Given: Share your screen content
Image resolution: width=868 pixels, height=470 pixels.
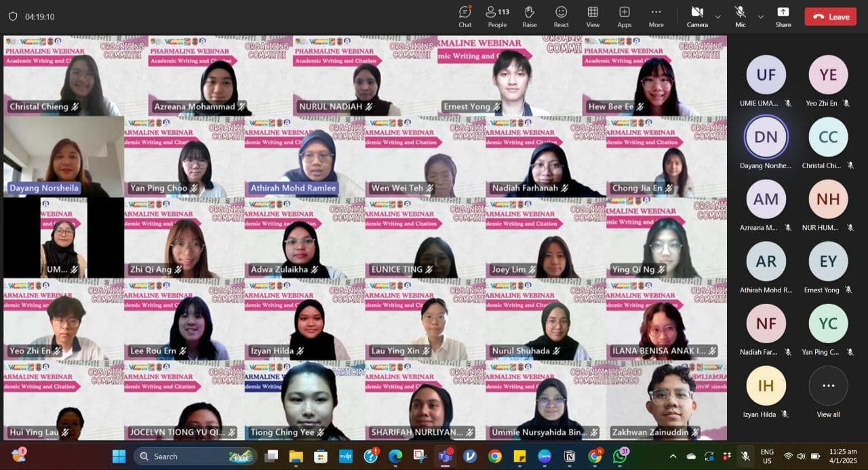Looking at the screenshot, I should (783, 16).
